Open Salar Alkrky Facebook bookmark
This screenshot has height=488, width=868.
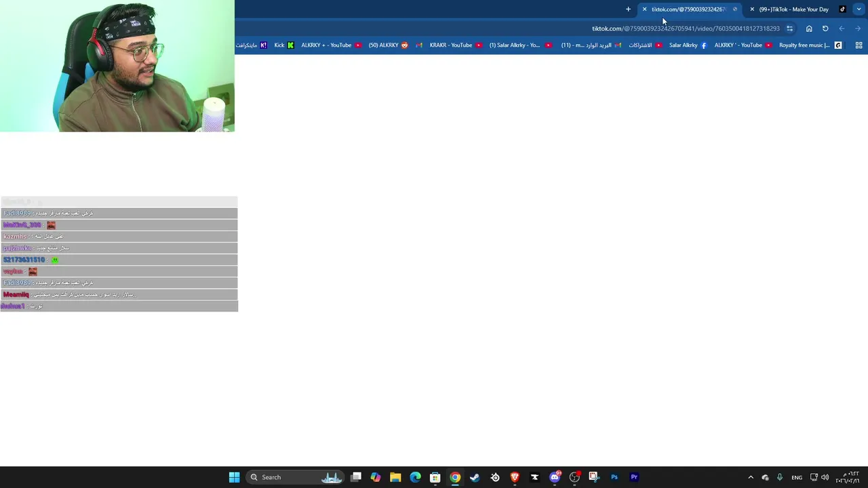688,45
